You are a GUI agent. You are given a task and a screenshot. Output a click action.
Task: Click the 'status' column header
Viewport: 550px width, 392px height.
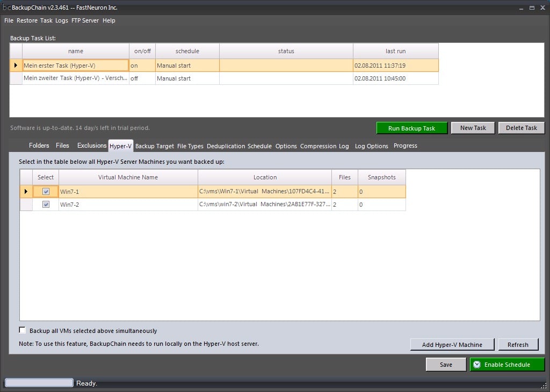point(286,51)
